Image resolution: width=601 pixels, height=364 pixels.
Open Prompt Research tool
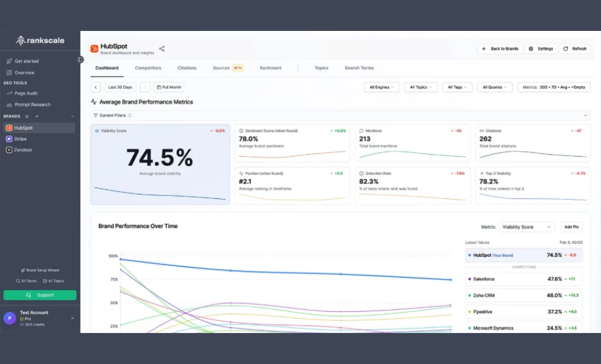tap(29, 104)
